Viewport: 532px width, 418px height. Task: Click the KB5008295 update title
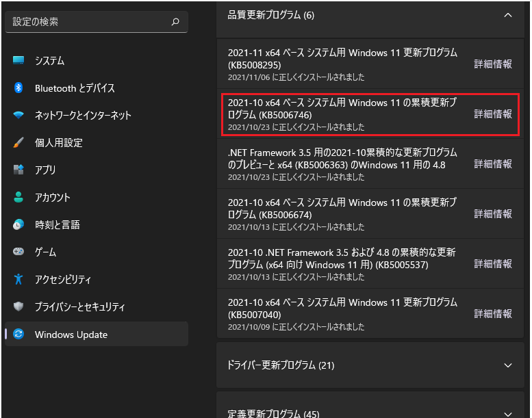342,59
